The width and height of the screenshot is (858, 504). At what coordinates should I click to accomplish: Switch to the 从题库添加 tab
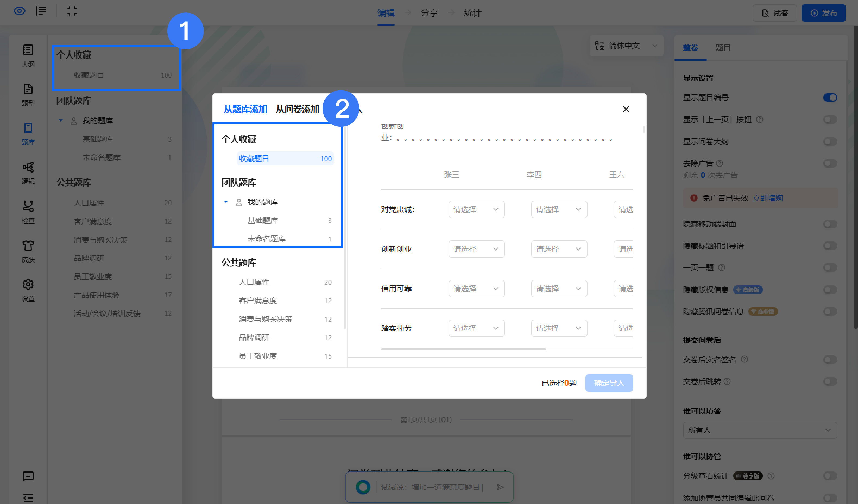point(245,109)
